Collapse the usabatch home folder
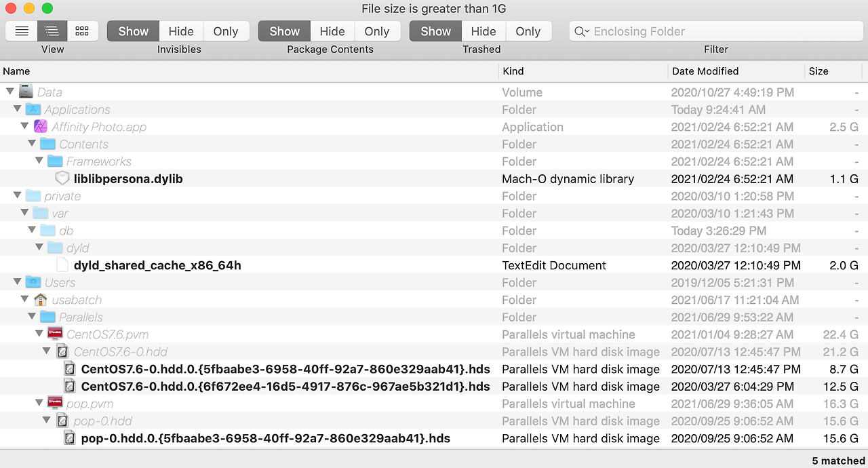 coord(24,300)
